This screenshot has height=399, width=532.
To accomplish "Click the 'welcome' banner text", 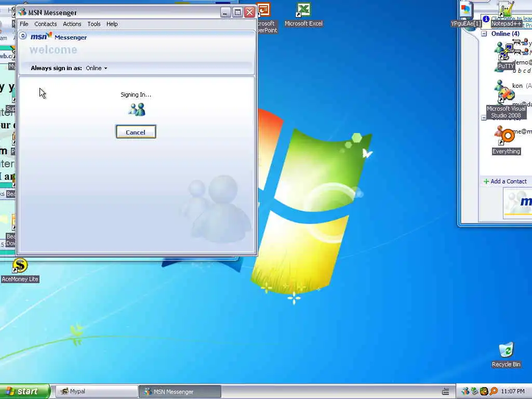I will [54, 50].
